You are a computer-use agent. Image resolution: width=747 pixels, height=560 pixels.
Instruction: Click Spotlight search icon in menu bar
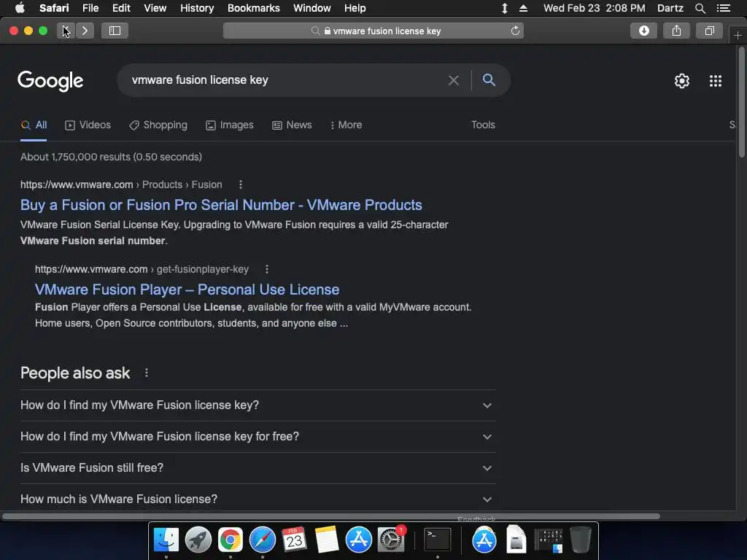click(x=700, y=8)
